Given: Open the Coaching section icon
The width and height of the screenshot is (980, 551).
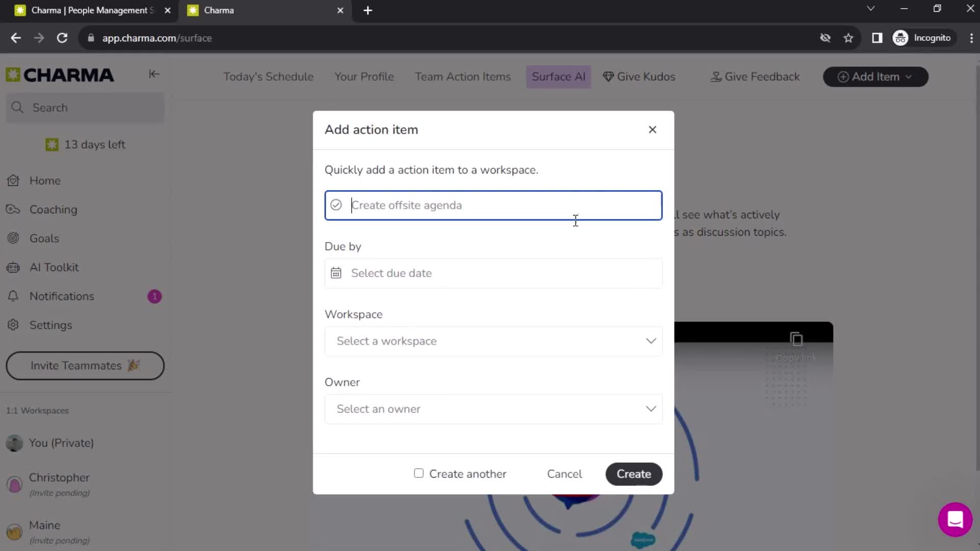Looking at the screenshot, I should [15, 209].
